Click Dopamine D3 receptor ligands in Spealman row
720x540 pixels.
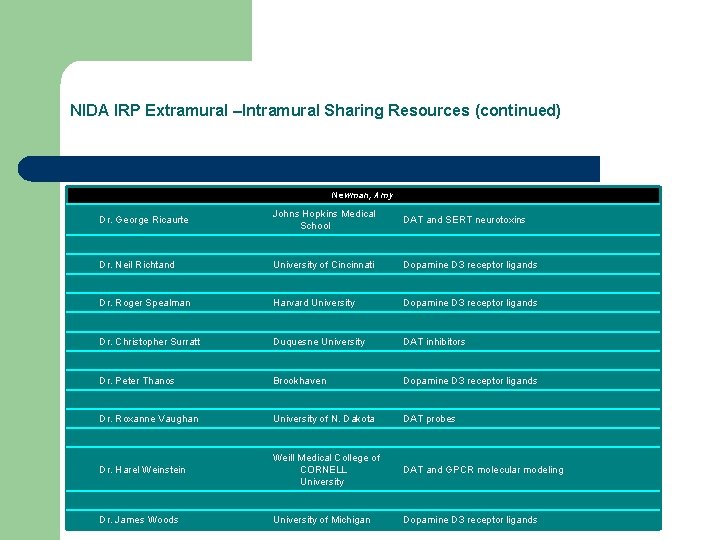tap(470, 303)
